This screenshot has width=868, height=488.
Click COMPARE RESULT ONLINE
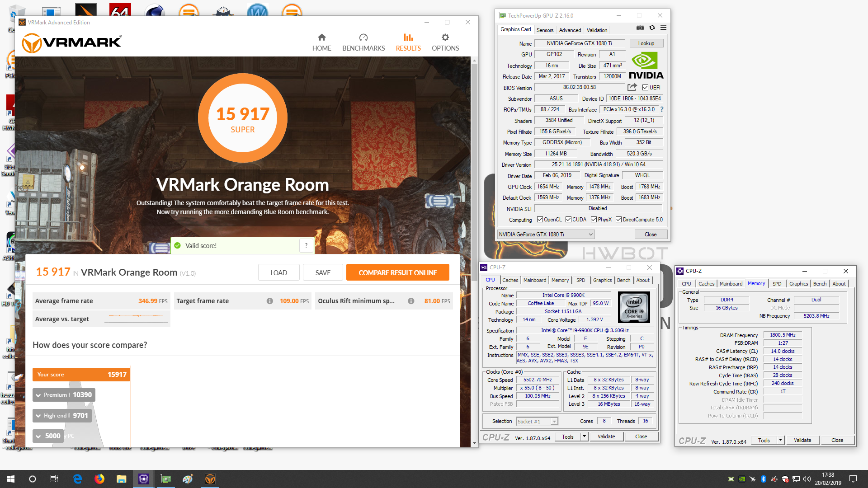point(397,272)
